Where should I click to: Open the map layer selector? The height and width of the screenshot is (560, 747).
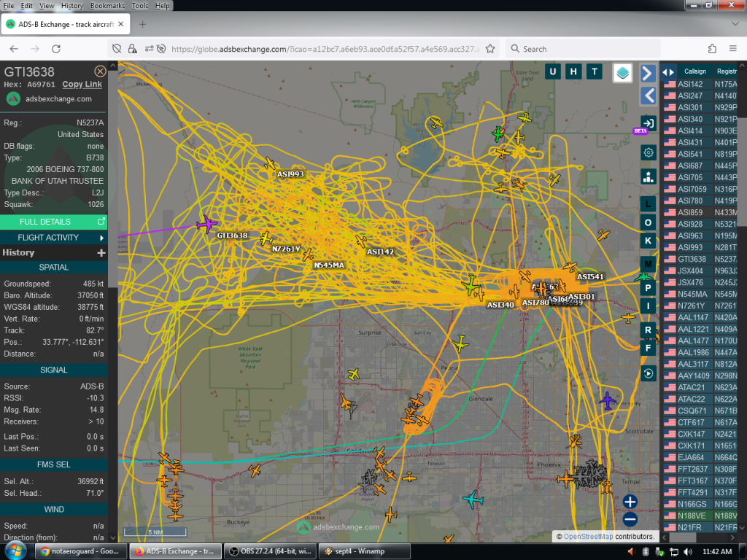pos(622,73)
